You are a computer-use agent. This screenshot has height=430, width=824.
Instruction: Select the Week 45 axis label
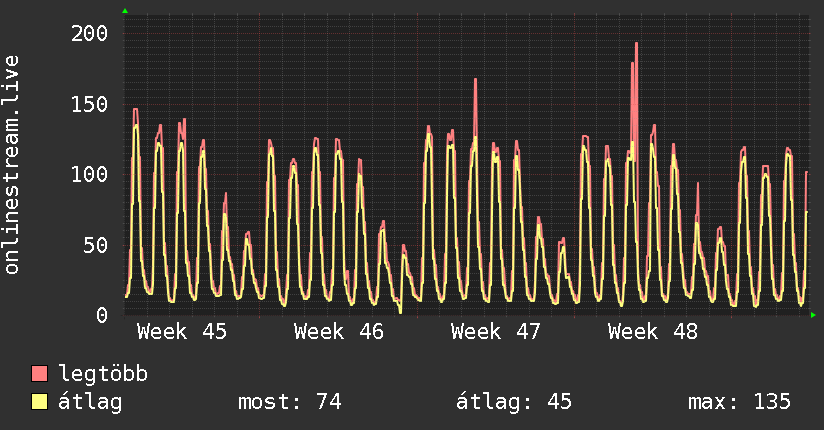tap(181, 332)
